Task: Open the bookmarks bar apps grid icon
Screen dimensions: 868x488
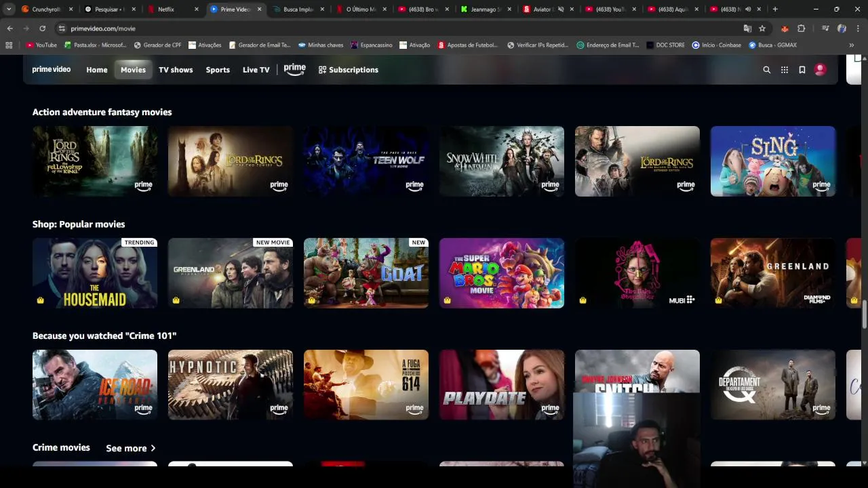Action: [x=9, y=45]
